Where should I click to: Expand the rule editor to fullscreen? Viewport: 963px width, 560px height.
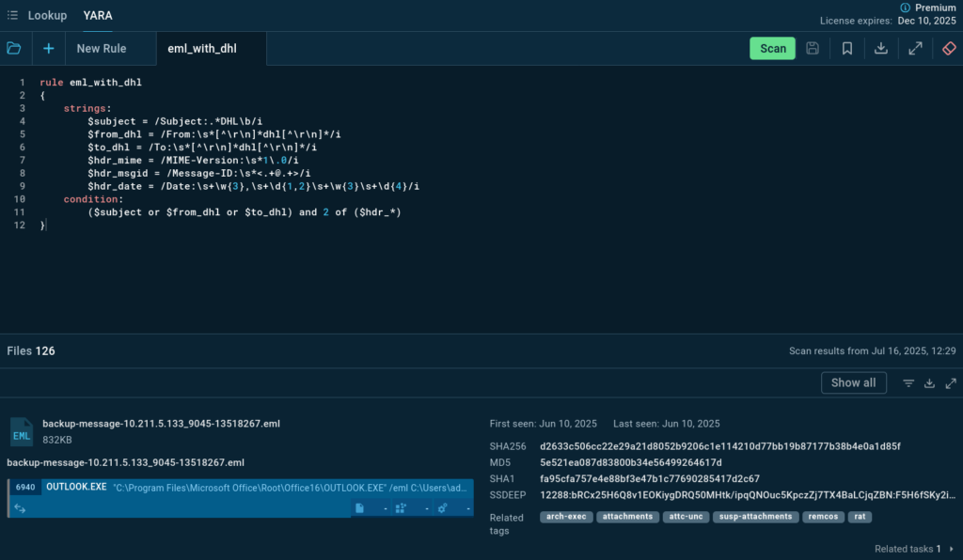click(x=915, y=49)
